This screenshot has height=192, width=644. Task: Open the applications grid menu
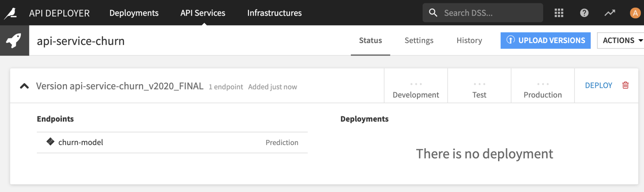[x=559, y=13]
